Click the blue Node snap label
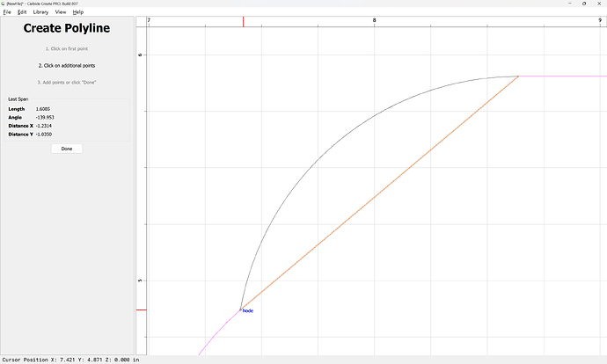The width and height of the screenshot is (607, 364). coord(248,311)
